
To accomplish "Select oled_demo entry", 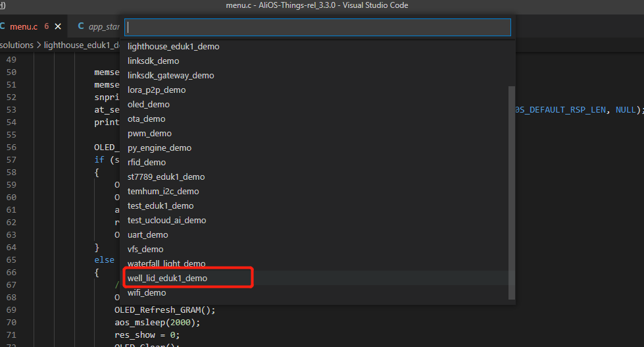I will pos(318,105).
